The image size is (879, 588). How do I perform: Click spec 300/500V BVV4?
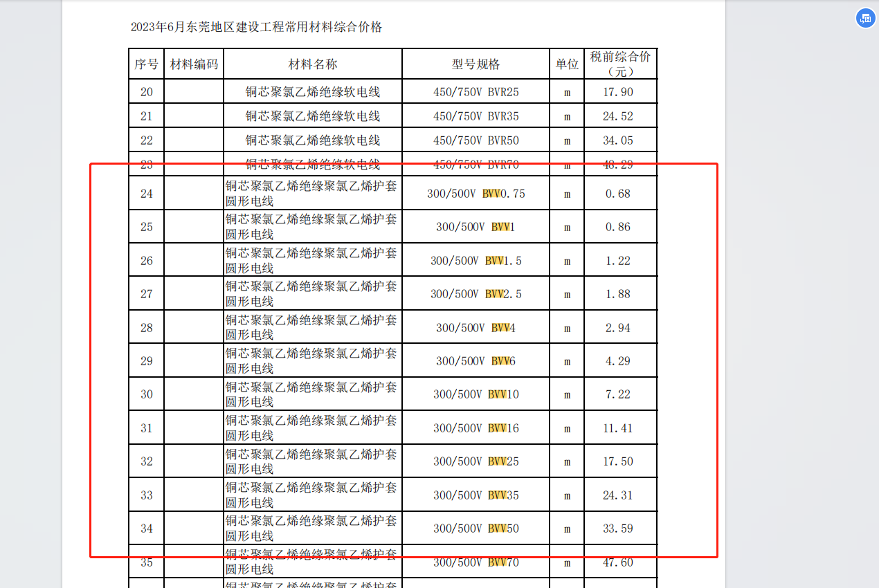tap(475, 328)
